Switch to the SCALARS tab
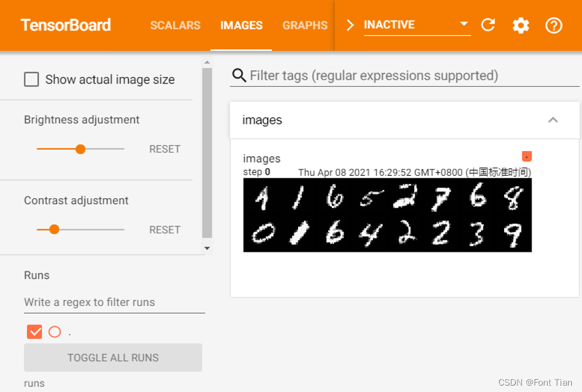Viewport: 582px width, 392px height. (175, 25)
